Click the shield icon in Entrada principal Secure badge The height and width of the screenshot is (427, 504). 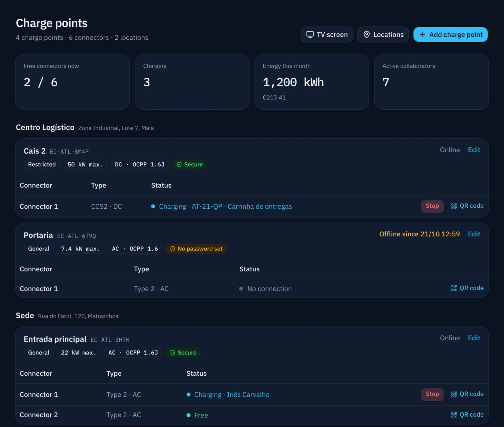(173, 353)
